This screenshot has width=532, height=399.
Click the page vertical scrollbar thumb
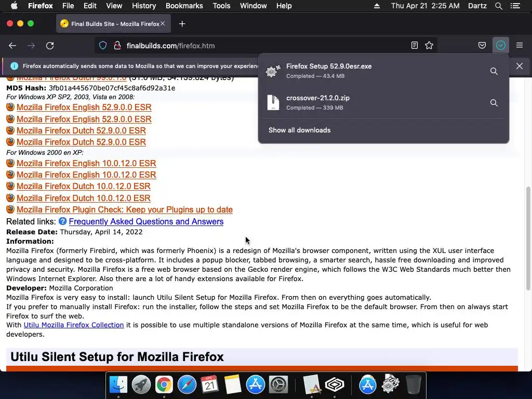(x=528, y=238)
